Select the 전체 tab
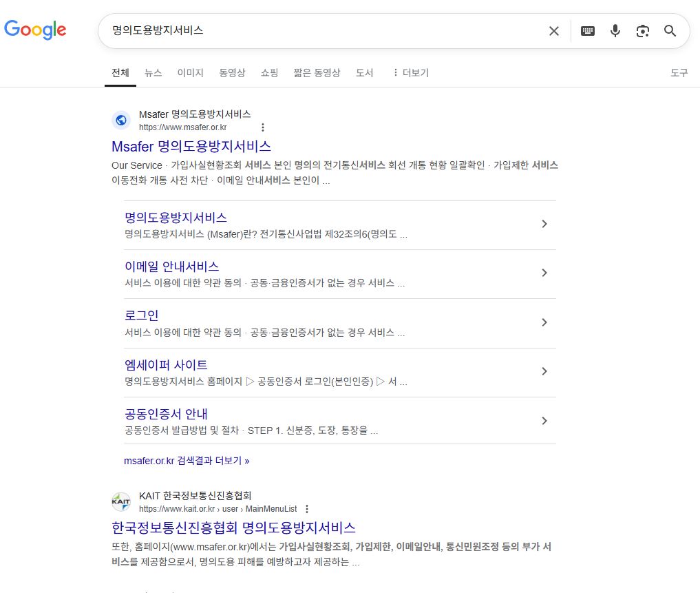This screenshot has width=700, height=593. (120, 72)
